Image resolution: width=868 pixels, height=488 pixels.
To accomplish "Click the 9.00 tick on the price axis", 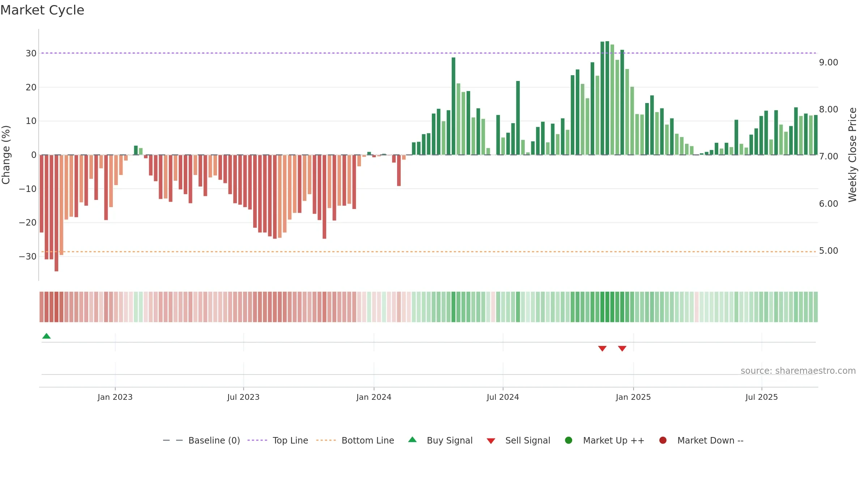I will coord(829,63).
